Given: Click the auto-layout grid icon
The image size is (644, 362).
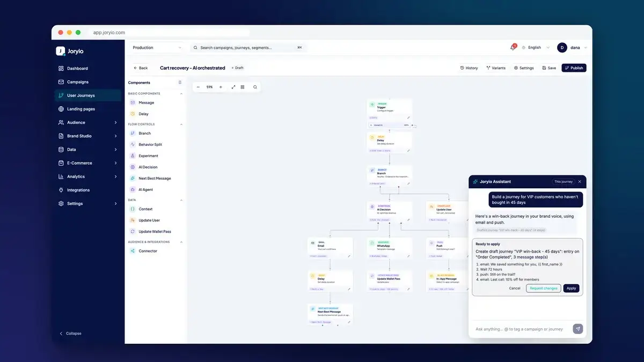Looking at the screenshot, I should pos(243,87).
